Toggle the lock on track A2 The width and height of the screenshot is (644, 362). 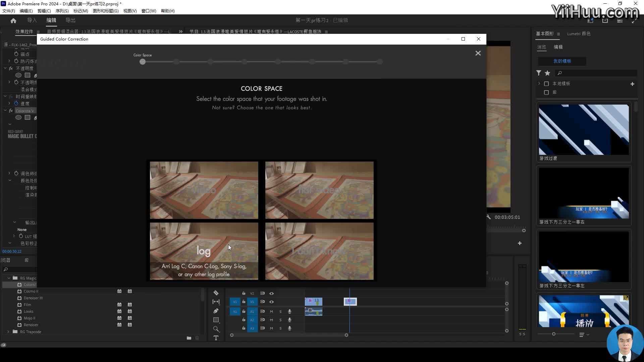(x=244, y=320)
